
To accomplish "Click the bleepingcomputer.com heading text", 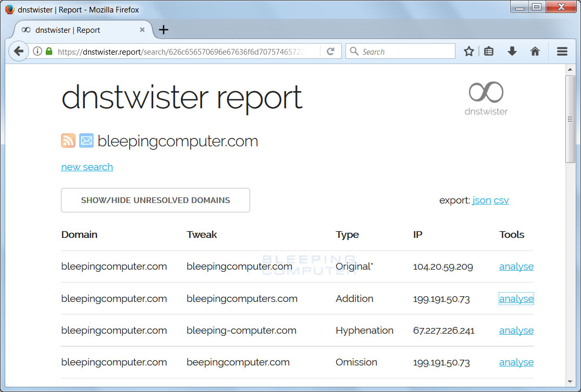I will point(178,142).
